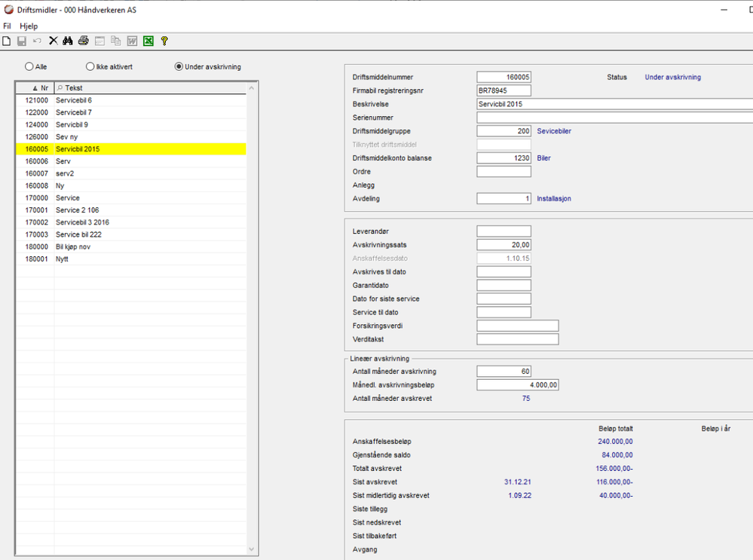The height and width of the screenshot is (560, 753).
Task: Click the Save floppy disk icon
Action: [x=22, y=41]
